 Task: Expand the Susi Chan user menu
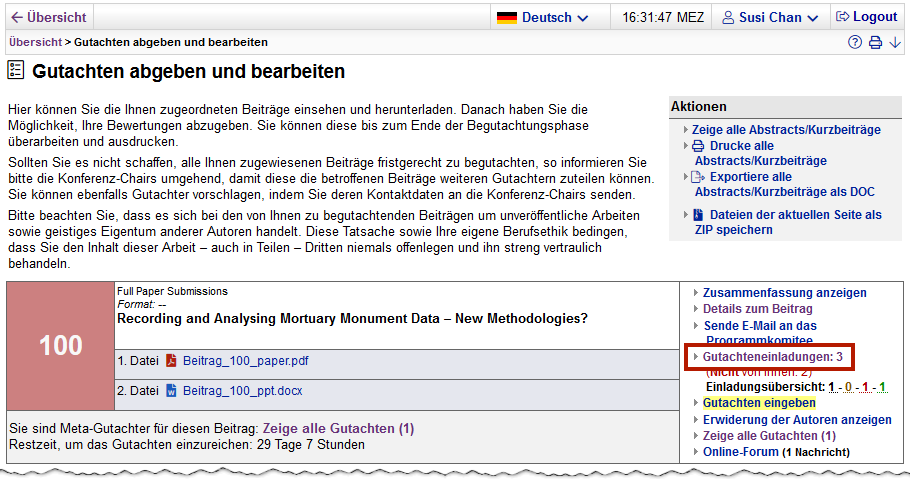tap(770, 17)
